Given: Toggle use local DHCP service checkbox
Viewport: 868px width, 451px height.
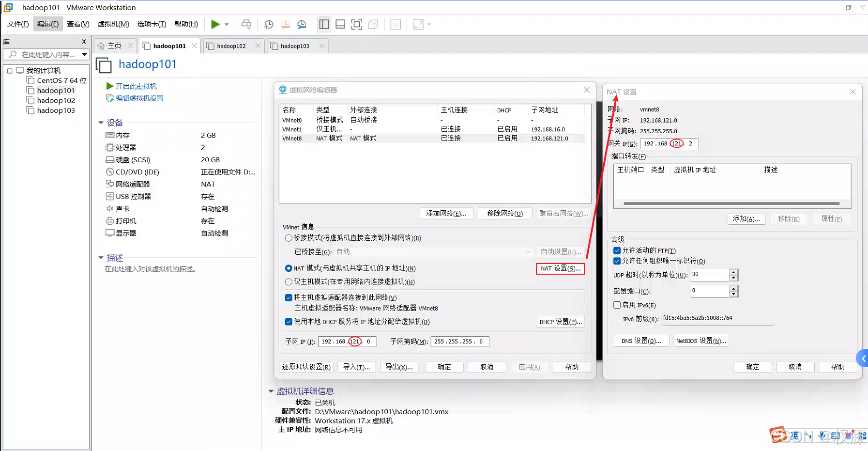Looking at the screenshot, I should [x=289, y=322].
